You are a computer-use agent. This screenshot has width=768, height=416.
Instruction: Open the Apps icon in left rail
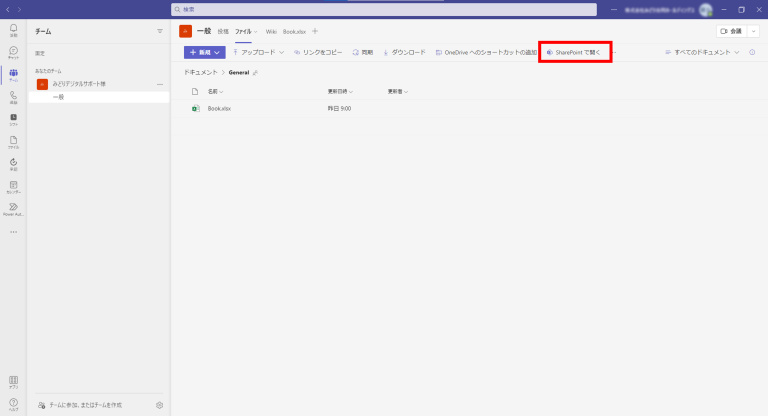[13, 381]
